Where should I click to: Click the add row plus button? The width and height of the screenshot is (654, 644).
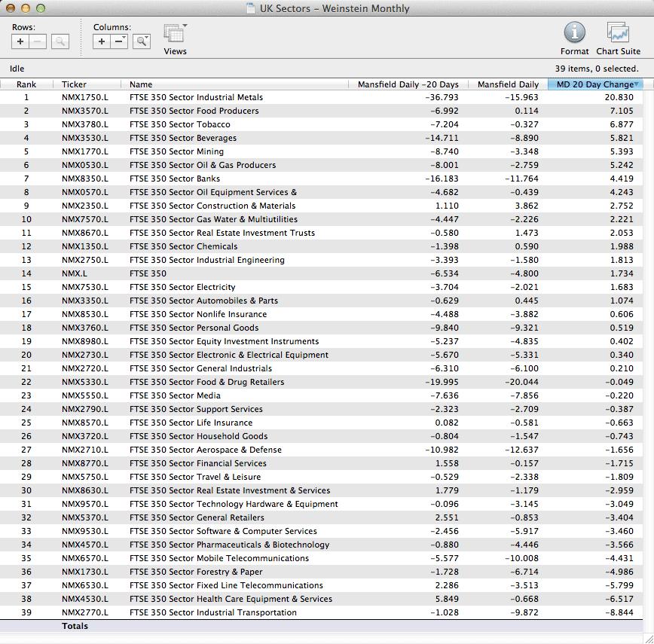[20, 42]
